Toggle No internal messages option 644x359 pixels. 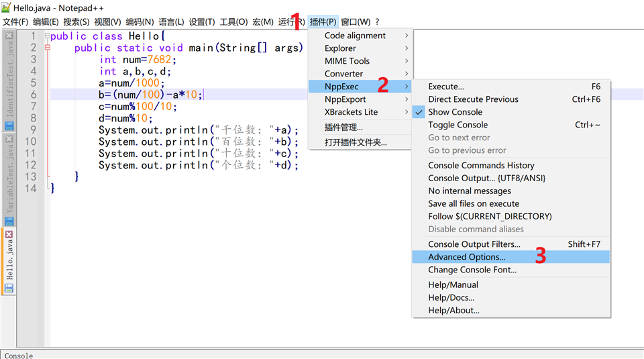click(511, 191)
